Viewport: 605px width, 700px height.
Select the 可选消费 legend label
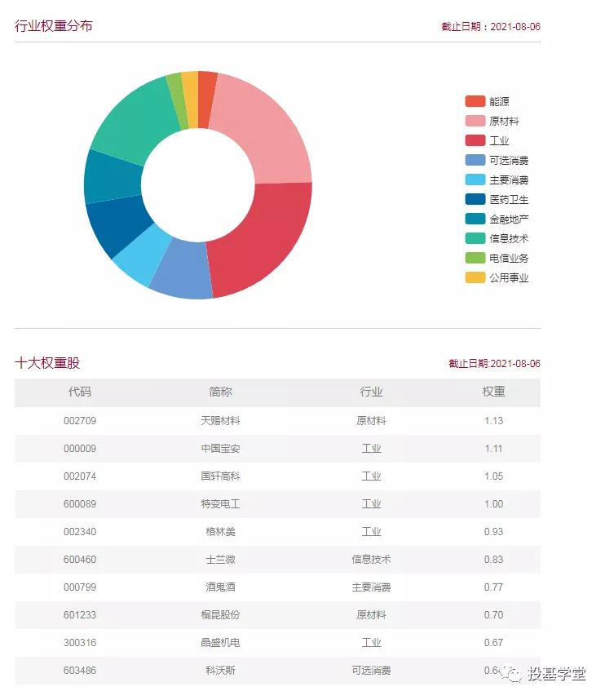click(509, 160)
